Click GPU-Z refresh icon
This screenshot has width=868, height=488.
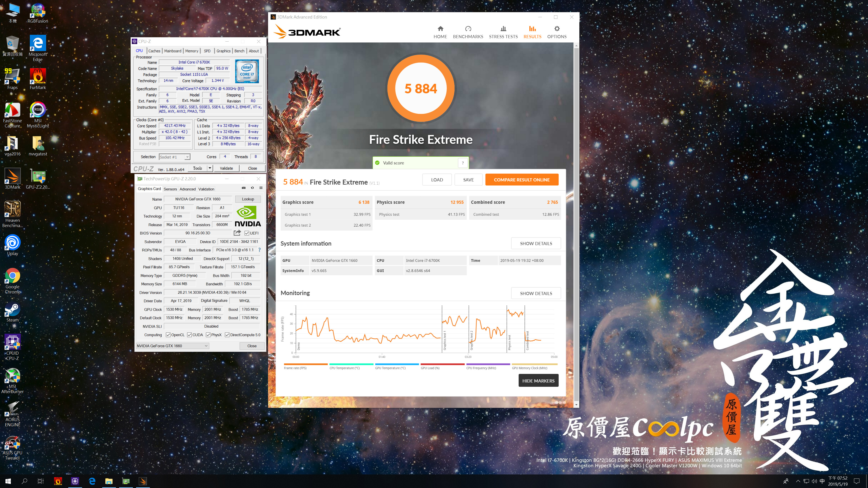252,188
